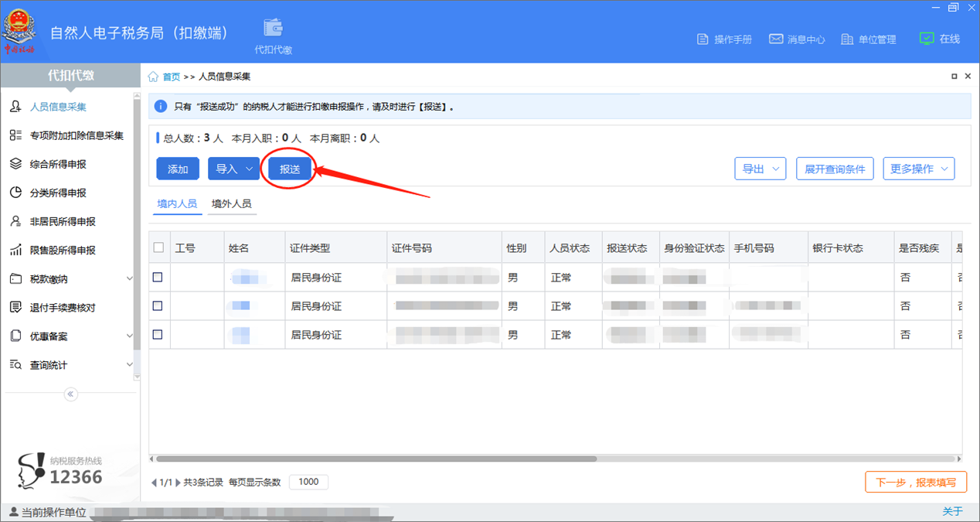Click the 姓名 column header
Viewport: 980px width, 522px height.
pos(254,248)
